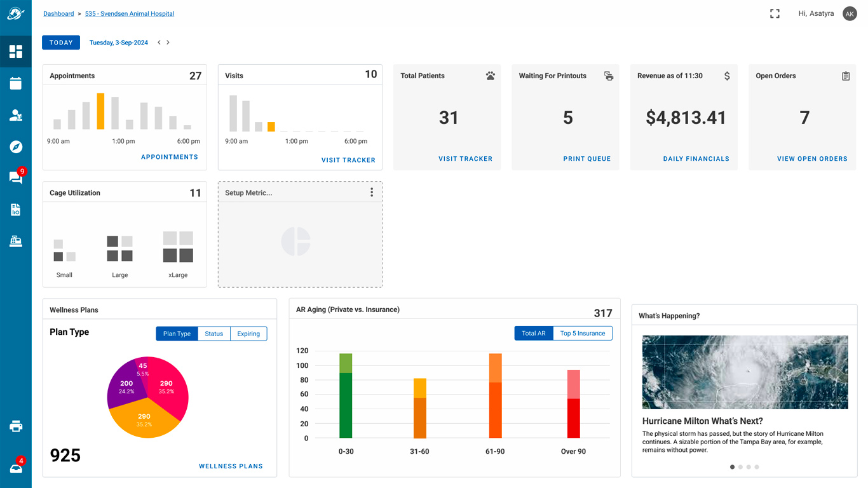Open the calendar icon in sidebar

16,83
